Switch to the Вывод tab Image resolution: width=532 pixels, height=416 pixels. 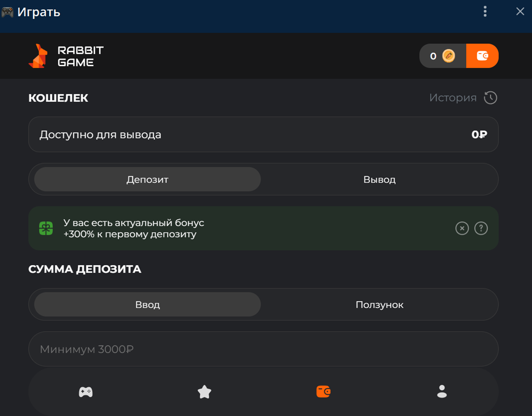(x=379, y=179)
